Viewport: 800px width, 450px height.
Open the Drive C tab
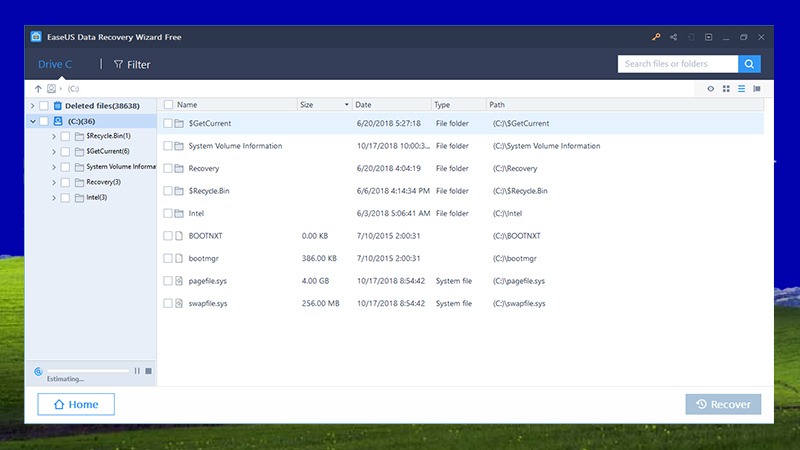55,64
